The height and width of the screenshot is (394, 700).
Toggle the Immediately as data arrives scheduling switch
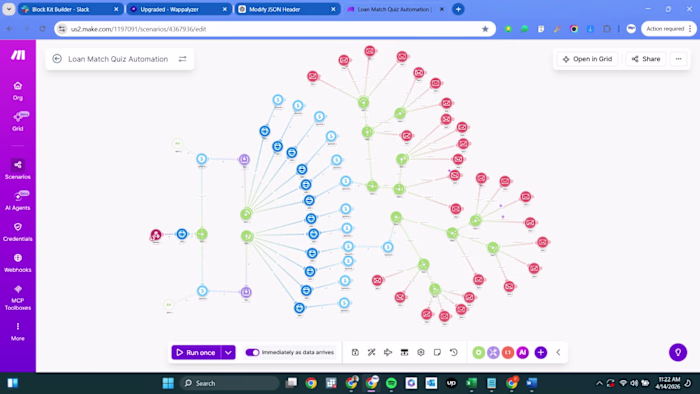coord(252,353)
